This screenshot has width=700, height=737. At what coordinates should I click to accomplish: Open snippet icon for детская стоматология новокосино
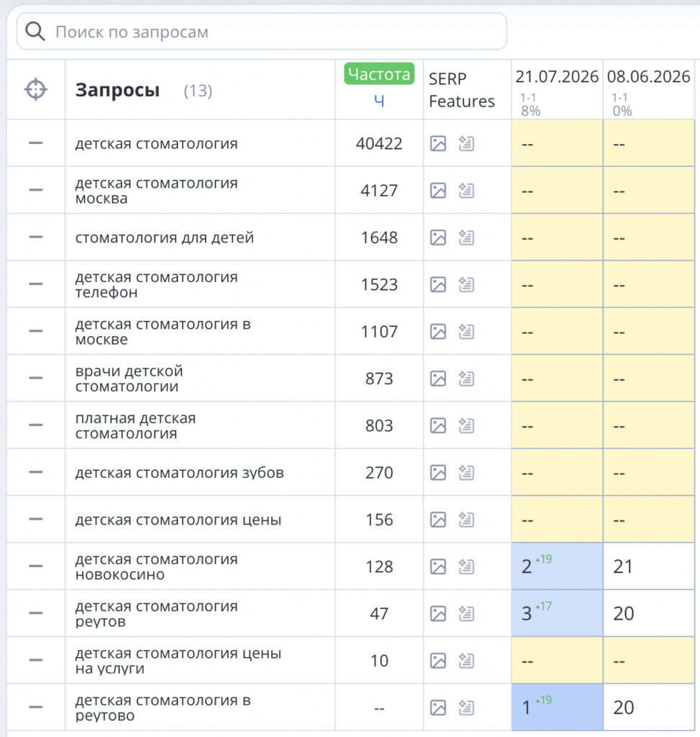point(466,566)
